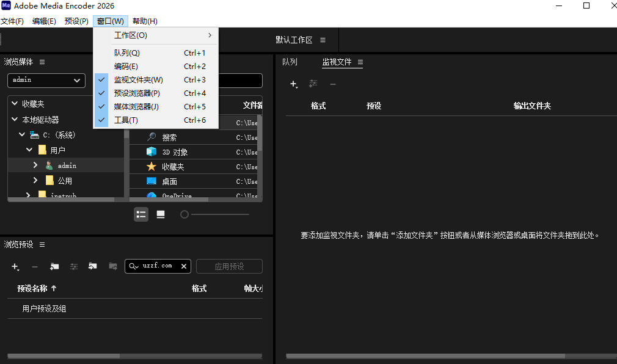
Task: Uncheck 媒体浏览器(J) panel in menu
Action: [156, 106]
